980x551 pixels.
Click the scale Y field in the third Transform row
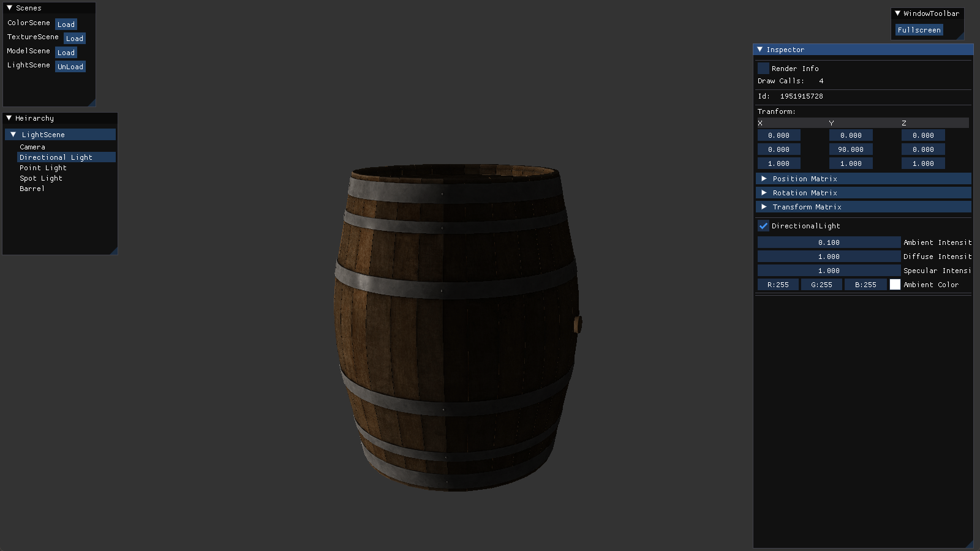click(x=851, y=163)
